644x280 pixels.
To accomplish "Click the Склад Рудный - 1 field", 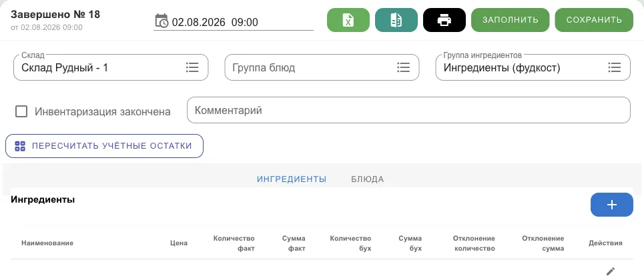I will coord(111,67).
